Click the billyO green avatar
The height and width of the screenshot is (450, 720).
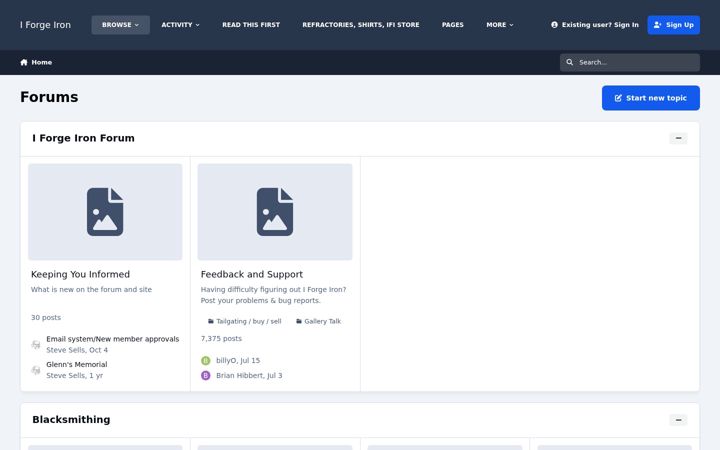coord(206,360)
